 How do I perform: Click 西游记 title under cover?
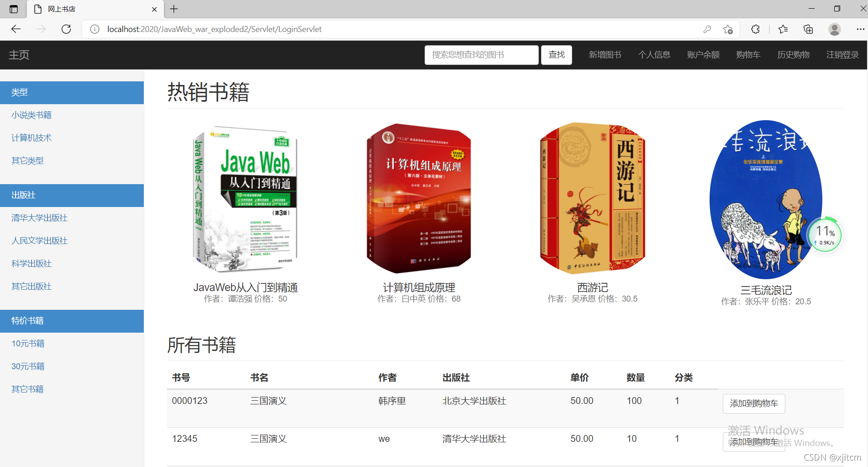pos(593,287)
